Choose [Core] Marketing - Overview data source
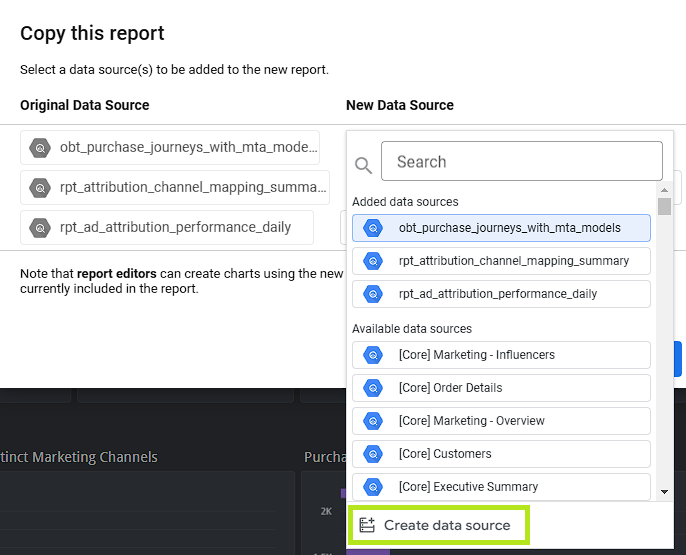 (x=501, y=421)
